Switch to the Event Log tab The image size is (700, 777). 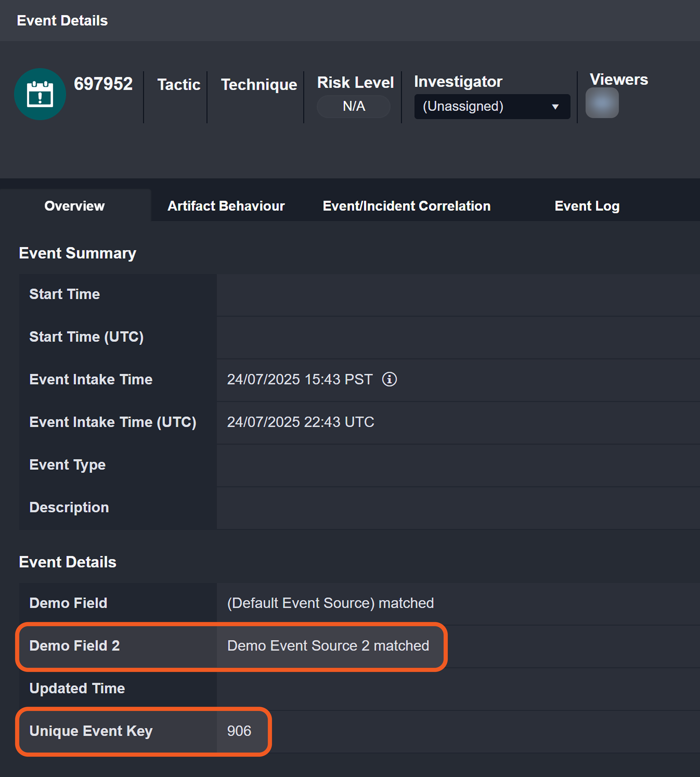pos(587,206)
